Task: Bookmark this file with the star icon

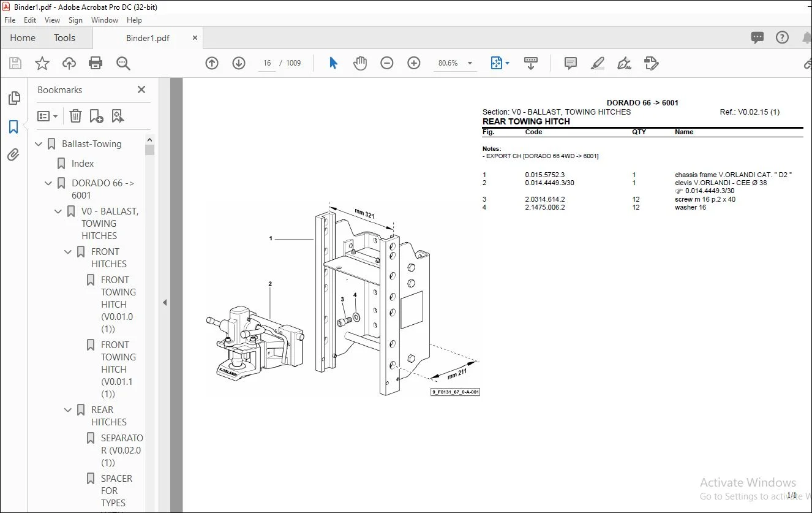Action: click(42, 63)
